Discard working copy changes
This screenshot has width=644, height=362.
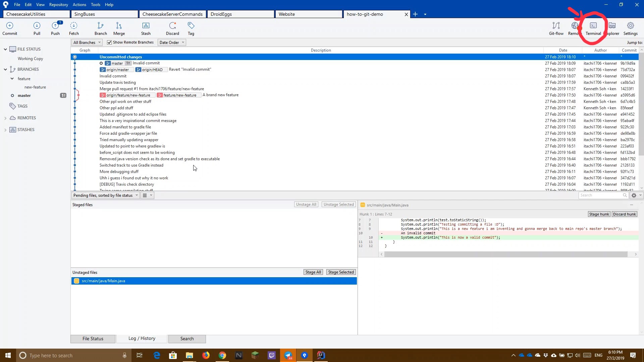[172, 28]
